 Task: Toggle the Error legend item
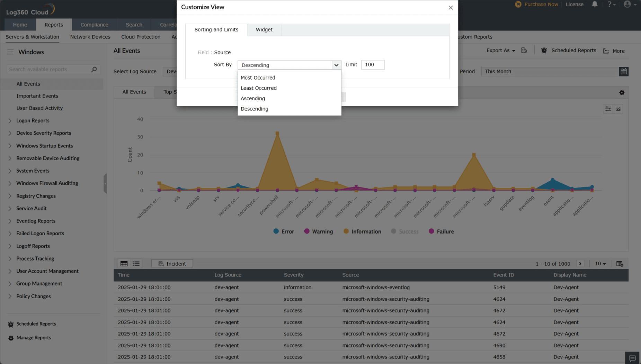(283, 231)
